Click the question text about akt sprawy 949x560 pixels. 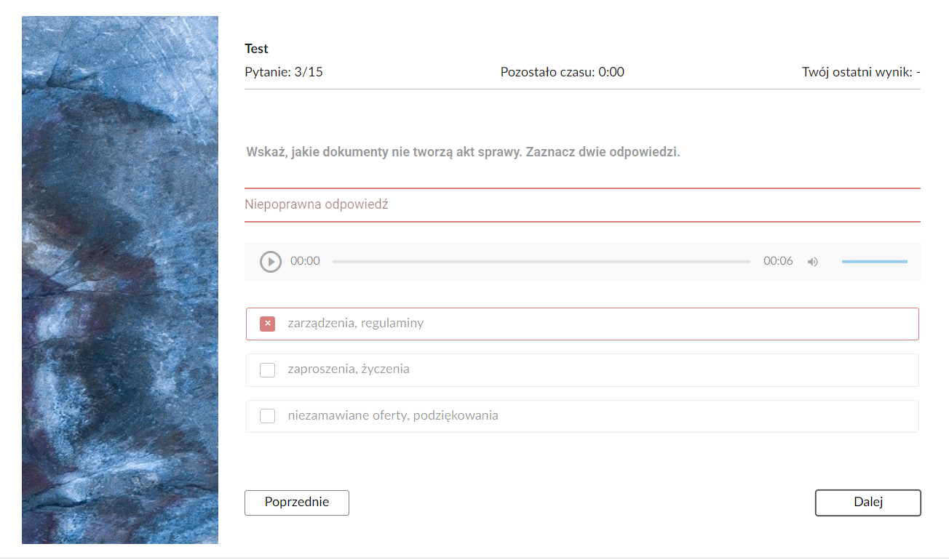[x=463, y=153]
